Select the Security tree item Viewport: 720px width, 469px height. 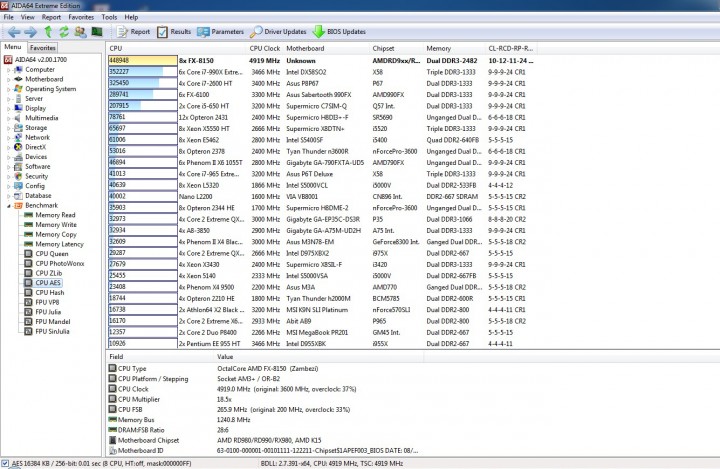[36, 176]
